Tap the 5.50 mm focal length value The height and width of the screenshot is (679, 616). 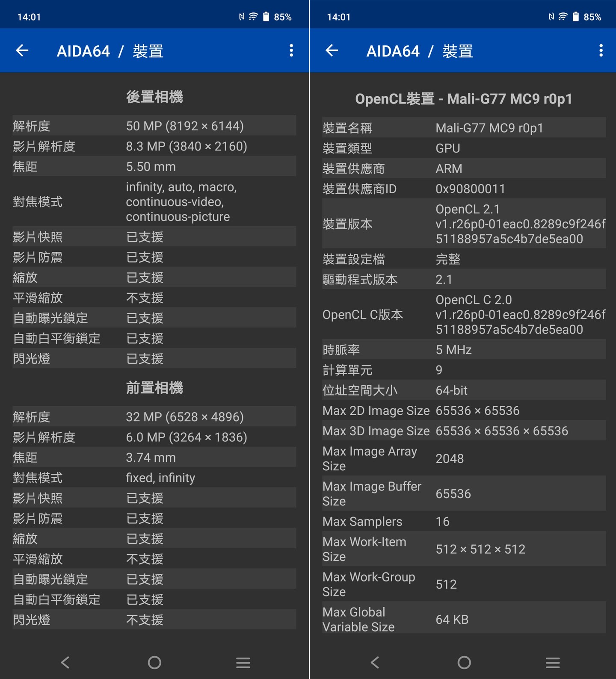tap(151, 166)
